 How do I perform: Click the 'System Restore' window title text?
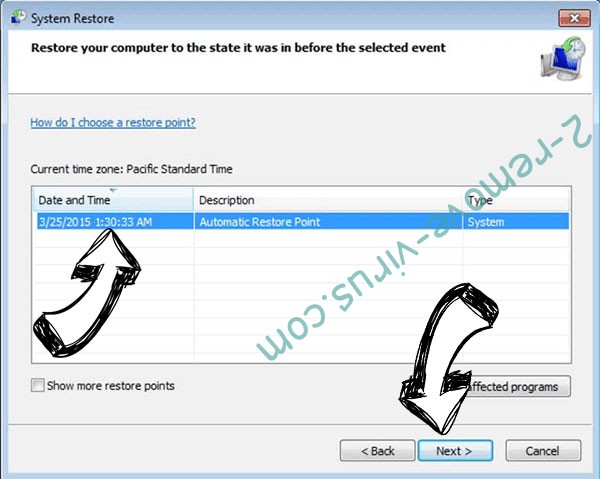[x=72, y=18]
